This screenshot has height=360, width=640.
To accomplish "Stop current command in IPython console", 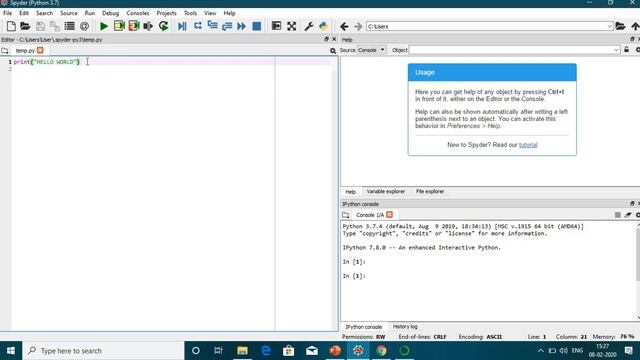I will [618, 215].
